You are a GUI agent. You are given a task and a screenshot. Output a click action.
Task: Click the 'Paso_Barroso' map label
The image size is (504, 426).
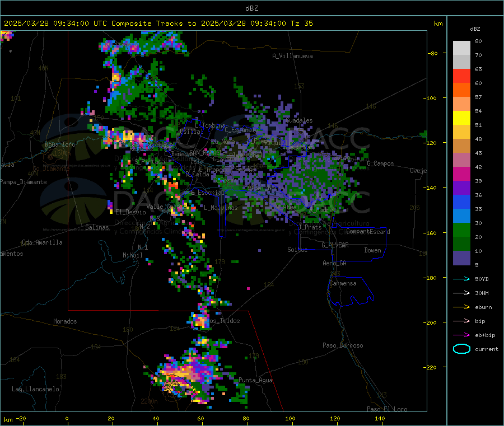(343, 345)
